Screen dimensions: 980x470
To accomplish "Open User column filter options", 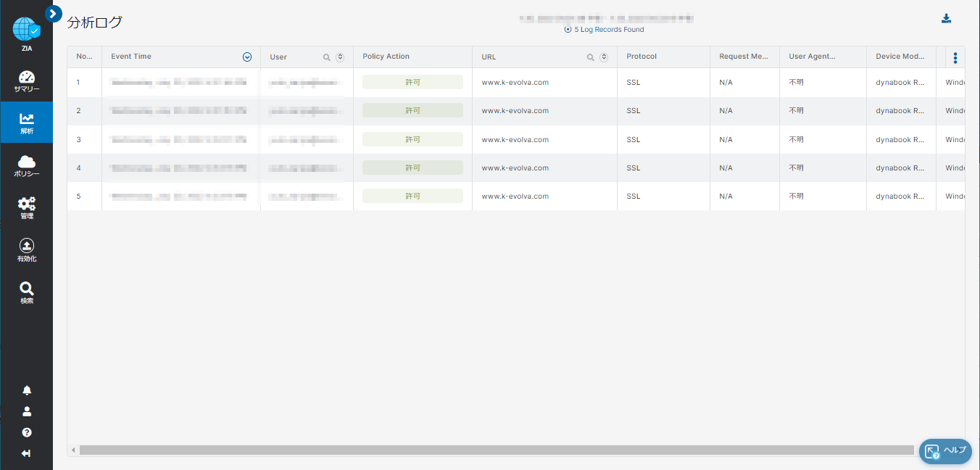I will coord(340,57).
